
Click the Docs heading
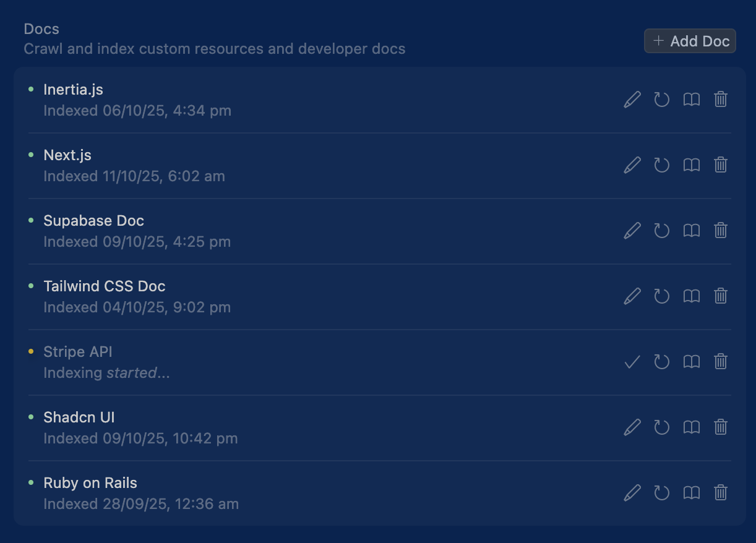coord(41,28)
